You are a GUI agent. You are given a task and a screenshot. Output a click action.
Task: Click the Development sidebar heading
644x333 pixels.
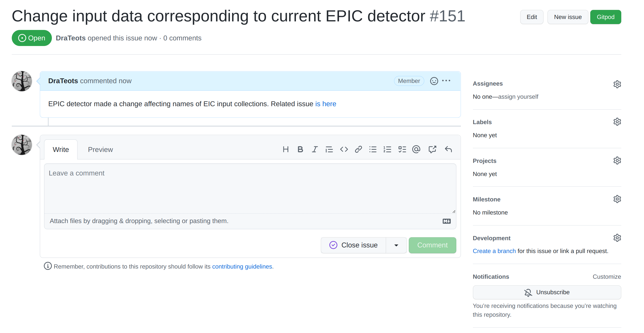[x=491, y=238]
